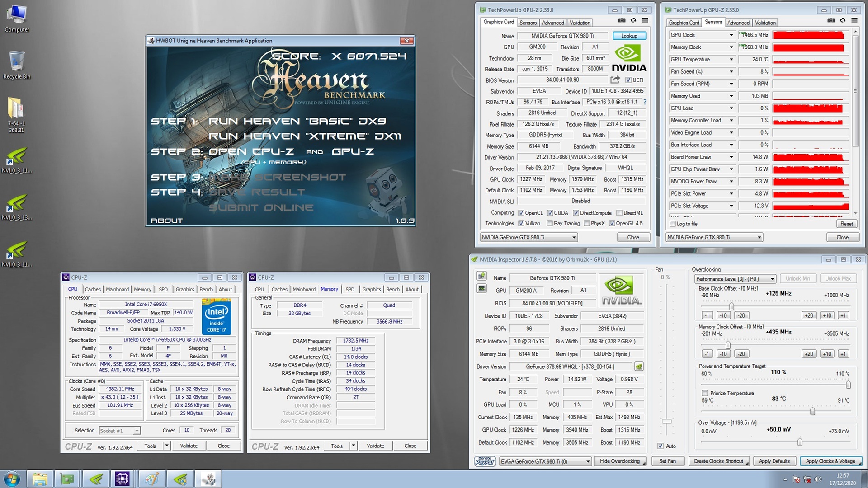Viewport: 868px width, 488px height.
Task: Open the hamburger menu in left GPU-Z window
Action: click(645, 20)
